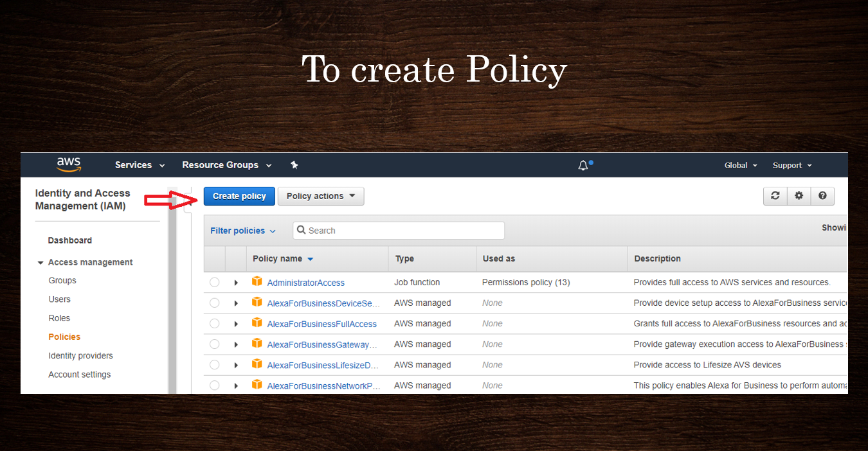This screenshot has width=868, height=451.
Task: Click AlexaForBusinessNetworkP... policy box icon
Action: pyautogui.click(x=257, y=384)
